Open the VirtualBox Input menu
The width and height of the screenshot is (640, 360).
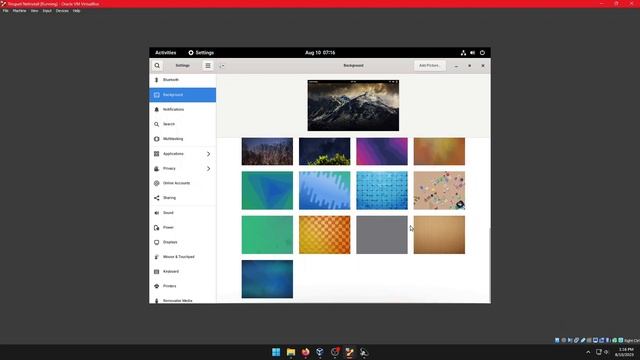[47, 11]
